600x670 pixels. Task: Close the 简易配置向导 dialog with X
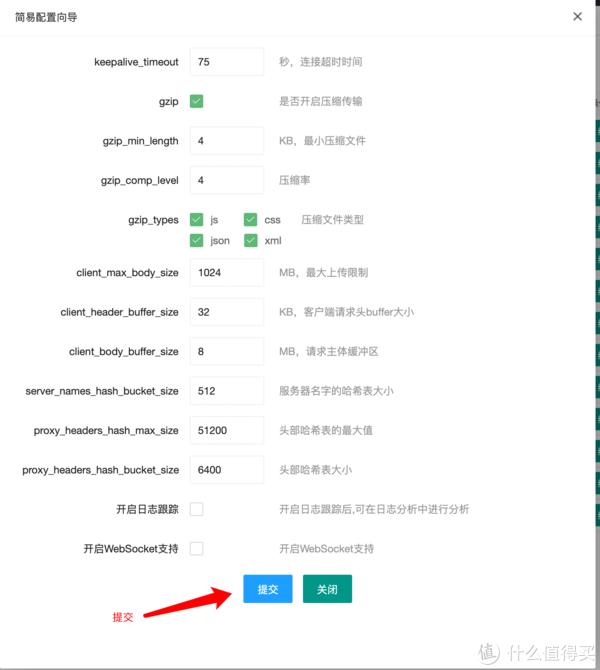(577, 17)
